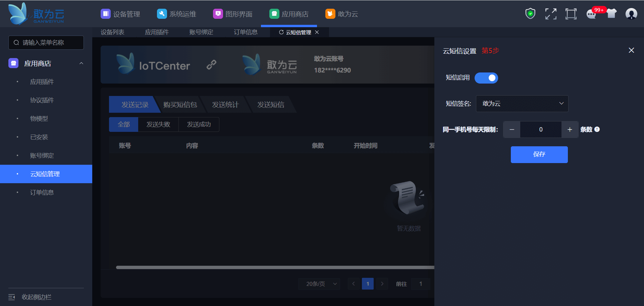The width and height of the screenshot is (644, 306).
Task: Click the 账号 column header
Action: pyautogui.click(x=125, y=146)
